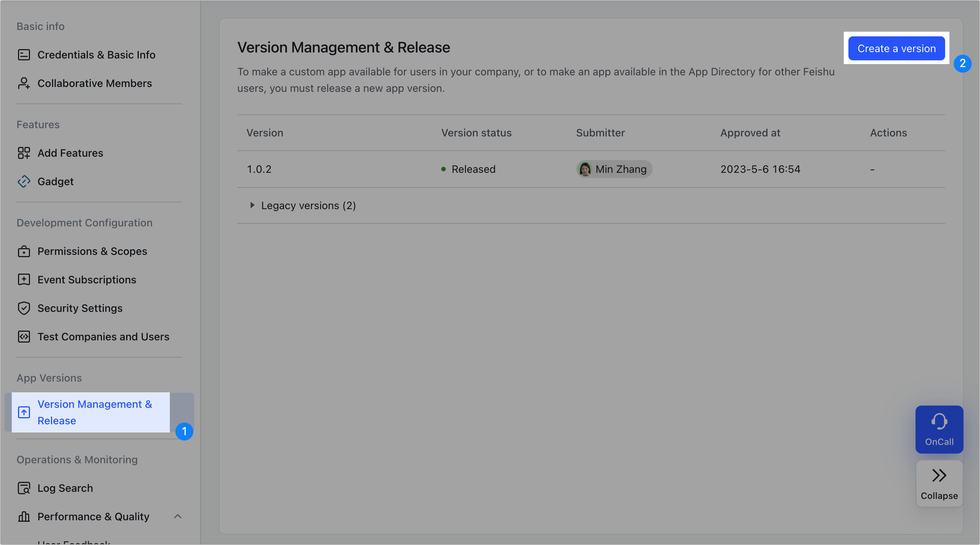
Task: Expand the Legacy versions list
Action: coord(253,205)
